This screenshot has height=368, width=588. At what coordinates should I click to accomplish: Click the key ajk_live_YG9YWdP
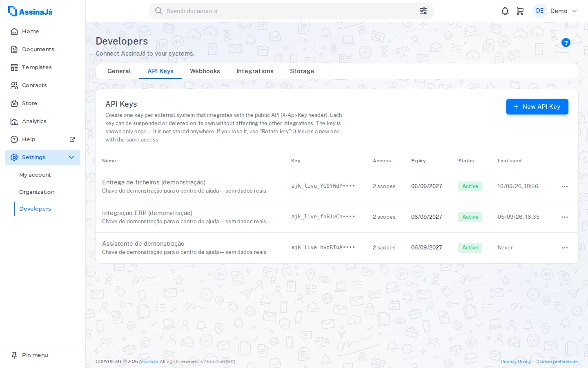tap(323, 186)
